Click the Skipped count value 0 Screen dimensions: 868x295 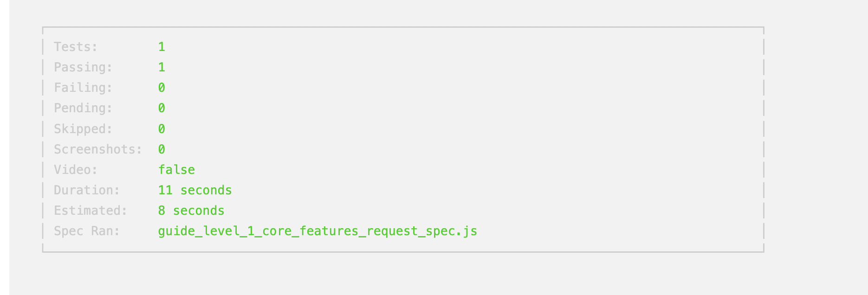tap(162, 129)
